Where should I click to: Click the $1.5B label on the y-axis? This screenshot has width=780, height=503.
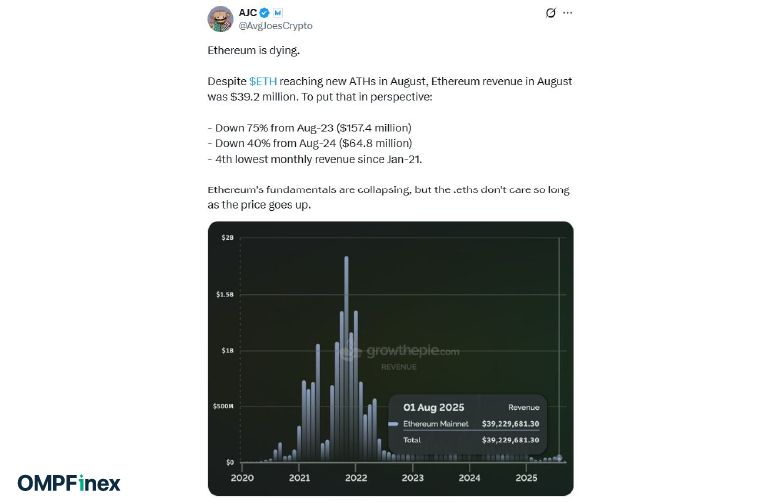225,295
